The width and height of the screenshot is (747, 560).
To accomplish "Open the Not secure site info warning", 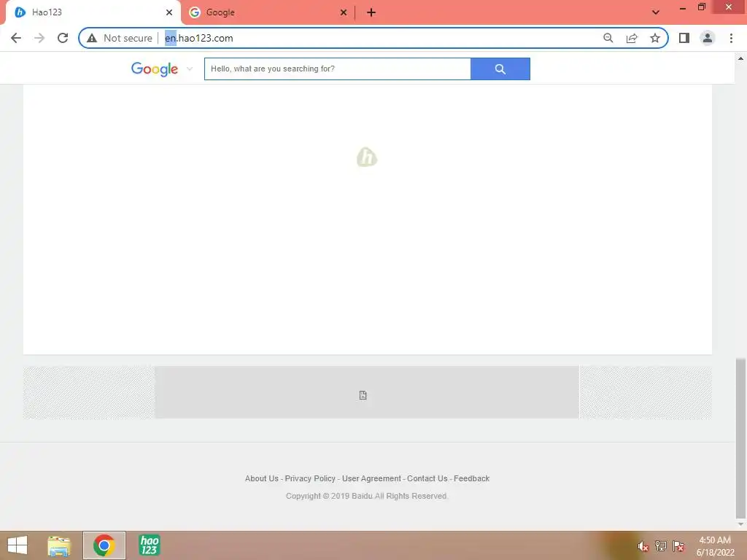I will pos(120,38).
